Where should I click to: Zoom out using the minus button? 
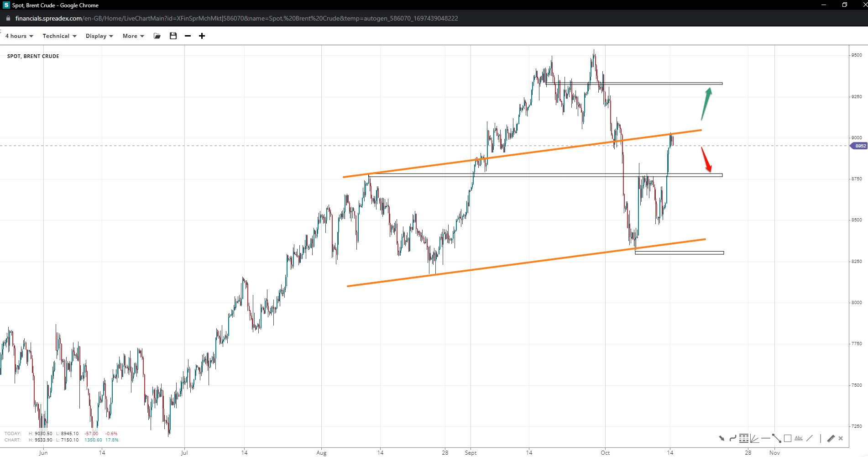pos(188,36)
